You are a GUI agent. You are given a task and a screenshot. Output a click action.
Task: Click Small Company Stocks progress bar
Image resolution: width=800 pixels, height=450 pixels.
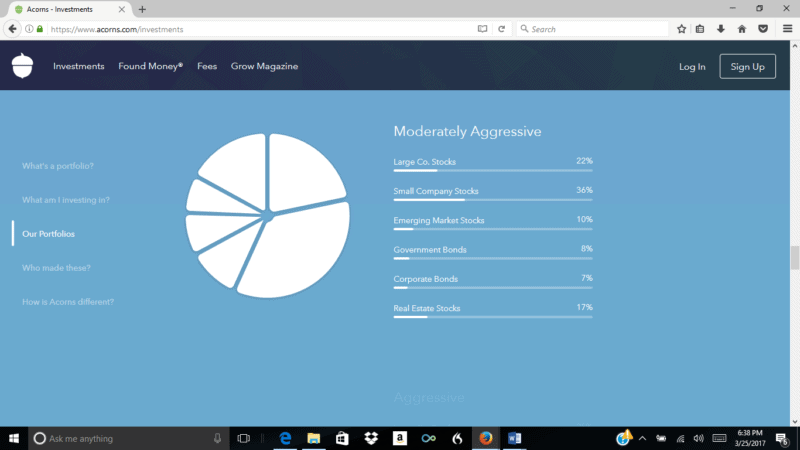click(x=493, y=200)
